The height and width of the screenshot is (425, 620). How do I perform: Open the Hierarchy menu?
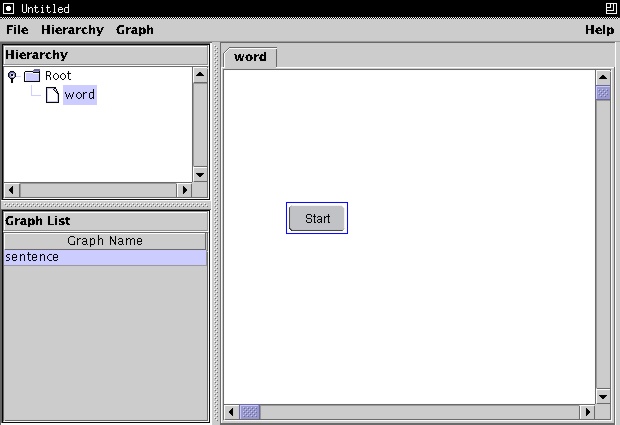[72, 30]
